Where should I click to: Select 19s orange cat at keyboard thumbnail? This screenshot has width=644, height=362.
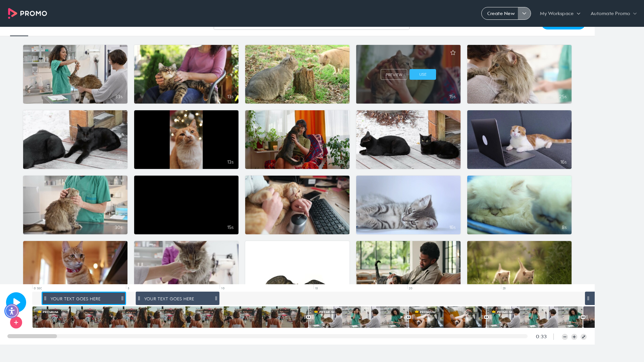(x=297, y=205)
